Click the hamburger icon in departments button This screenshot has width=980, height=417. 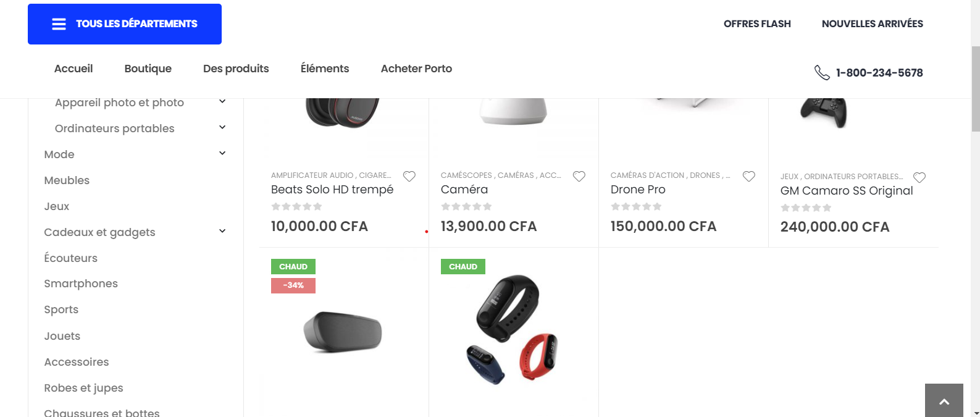pos(59,24)
